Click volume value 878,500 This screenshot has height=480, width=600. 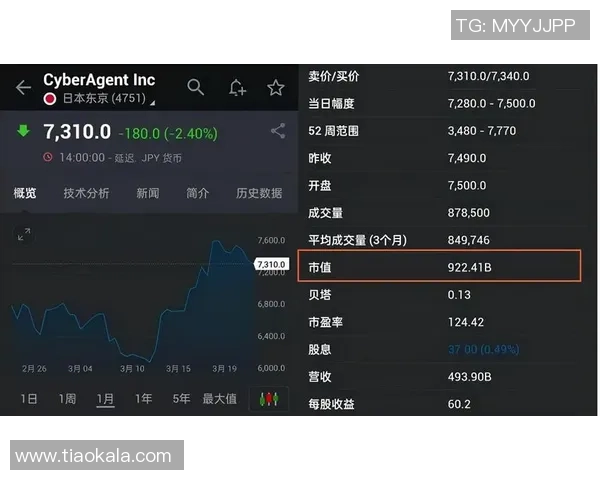point(469,213)
